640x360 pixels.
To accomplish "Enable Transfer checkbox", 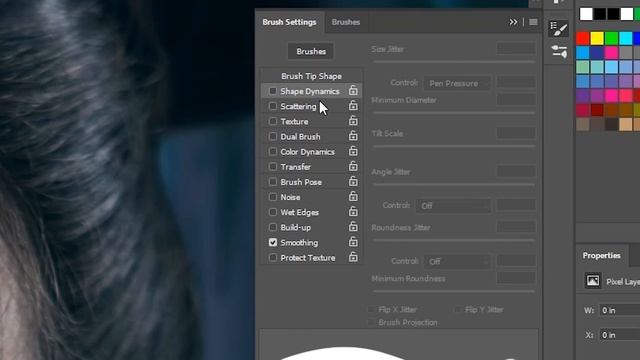I will pos(273,167).
